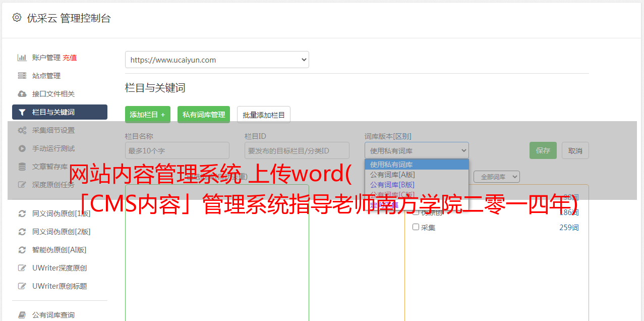Open the 全部词库 filter dropdown
Screen dimensions: 644x321
[x=497, y=177]
